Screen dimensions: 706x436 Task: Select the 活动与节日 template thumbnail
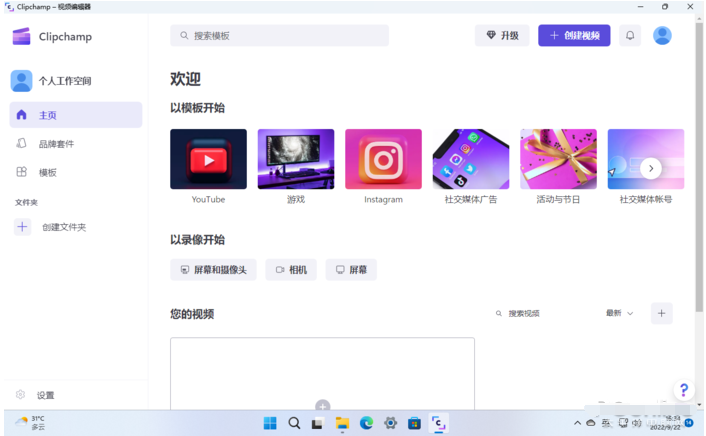tap(558, 159)
